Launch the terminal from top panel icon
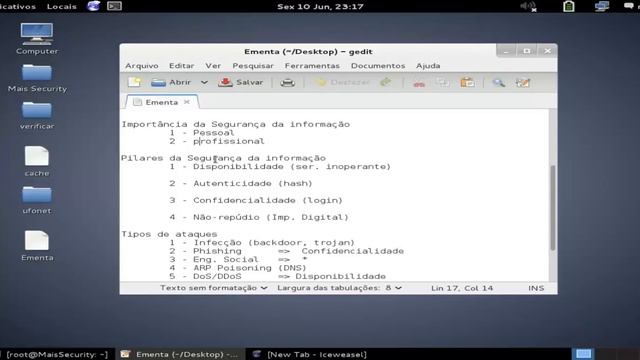Image resolution: width=640 pixels, height=360 pixels. 114,6
